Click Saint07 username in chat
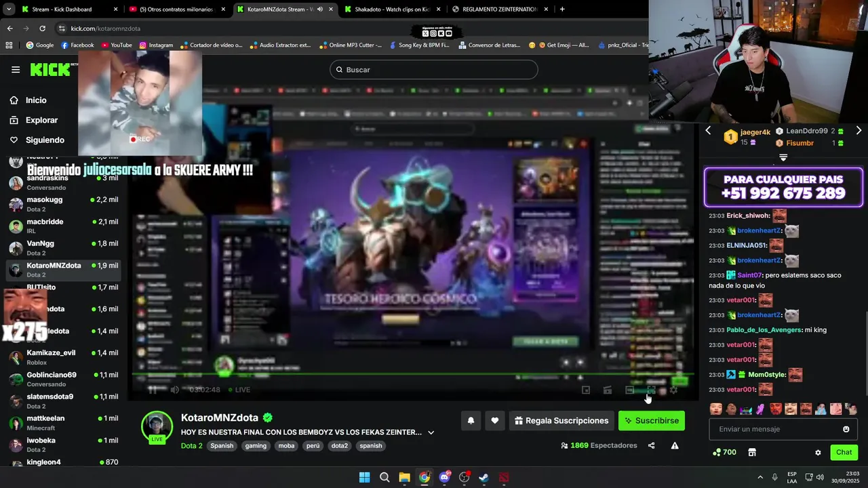Screen dimensions: 868x488 tap(749, 275)
